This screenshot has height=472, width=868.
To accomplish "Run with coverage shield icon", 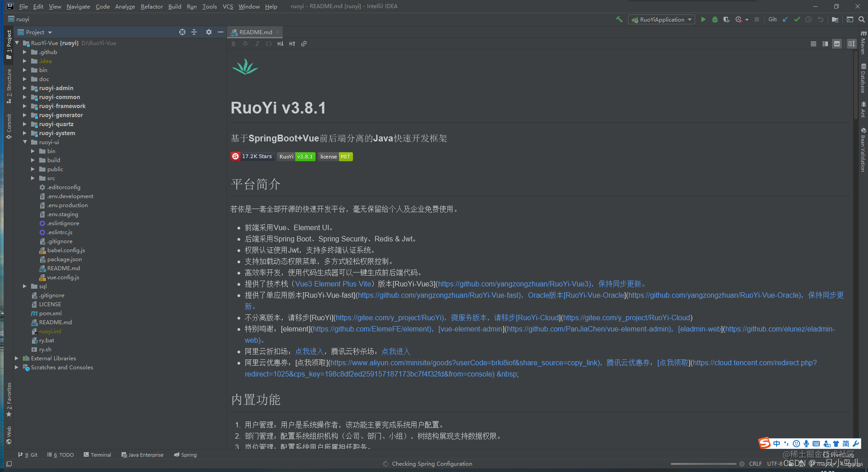I will coord(726,19).
